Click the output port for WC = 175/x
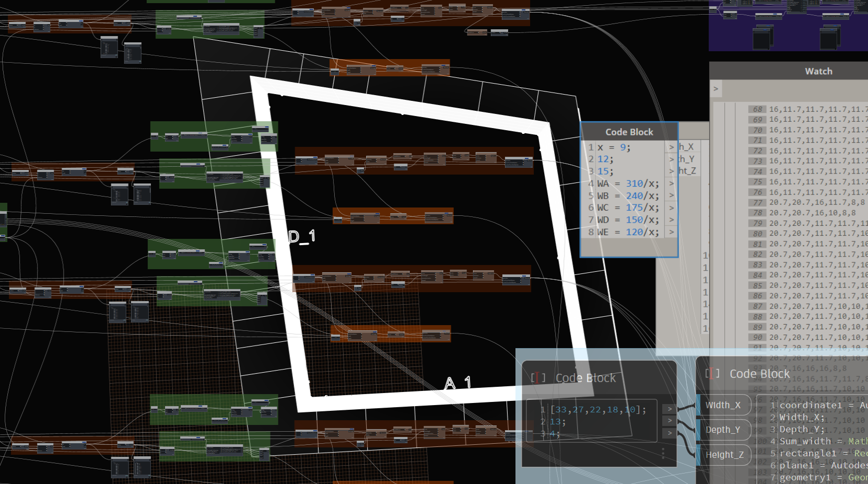This screenshot has width=868, height=484. (x=671, y=208)
